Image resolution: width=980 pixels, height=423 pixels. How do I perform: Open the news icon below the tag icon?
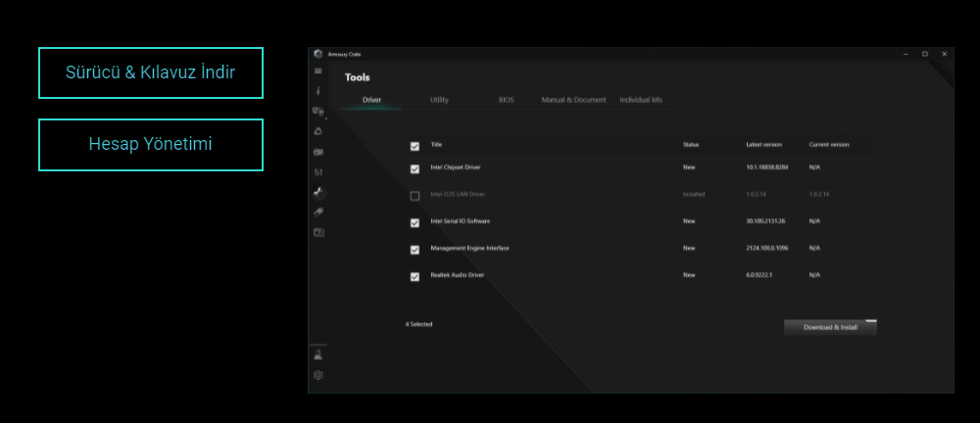coord(318,232)
